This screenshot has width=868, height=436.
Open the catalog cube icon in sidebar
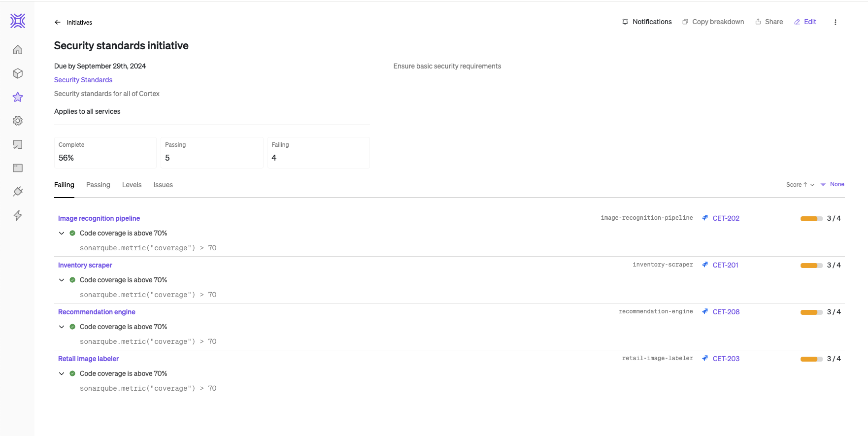click(18, 73)
